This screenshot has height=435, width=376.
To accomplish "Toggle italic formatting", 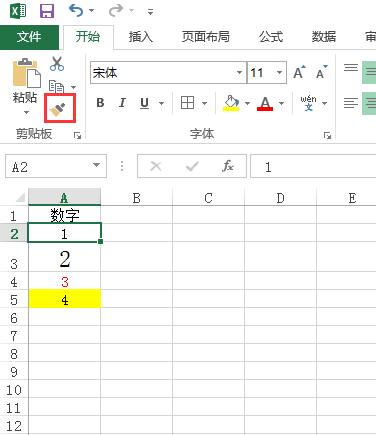I will (122, 103).
